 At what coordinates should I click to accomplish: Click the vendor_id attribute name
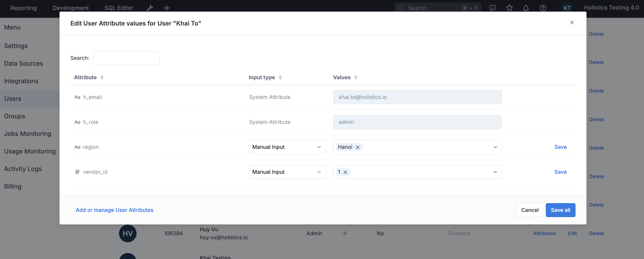pos(95,172)
